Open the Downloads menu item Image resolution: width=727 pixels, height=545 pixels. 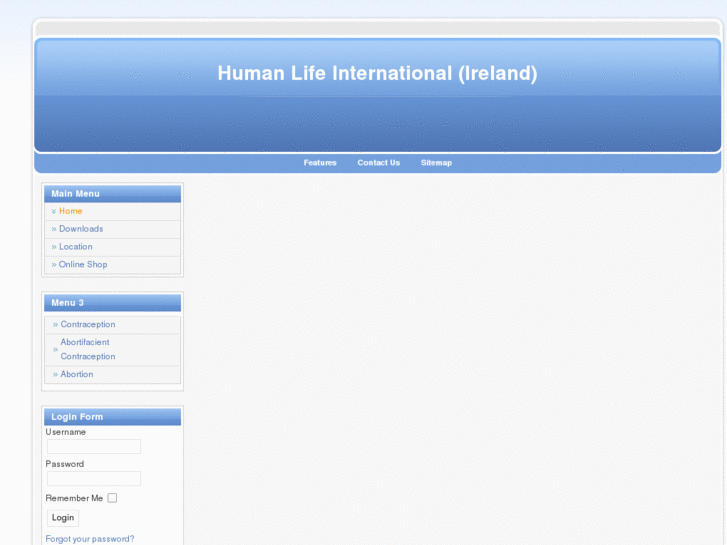(x=81, y=229)
